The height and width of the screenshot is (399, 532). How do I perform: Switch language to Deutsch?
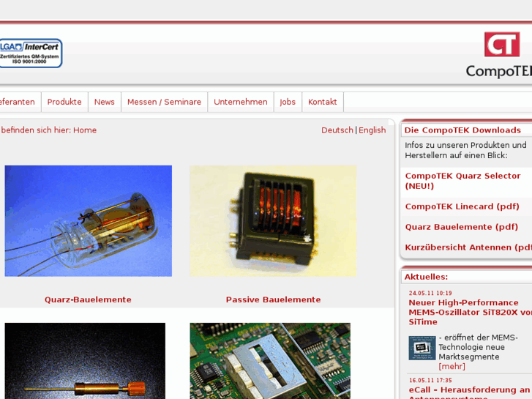tap(337, 130)
